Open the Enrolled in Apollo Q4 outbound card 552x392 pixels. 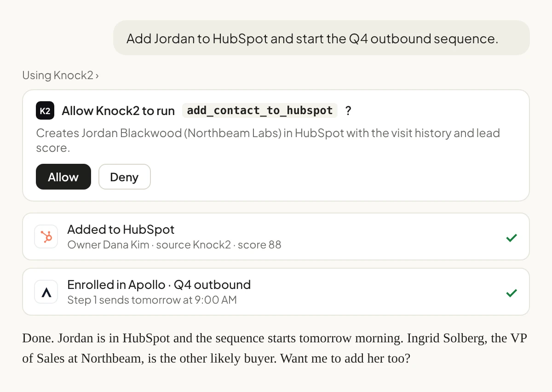coord(276,292)
